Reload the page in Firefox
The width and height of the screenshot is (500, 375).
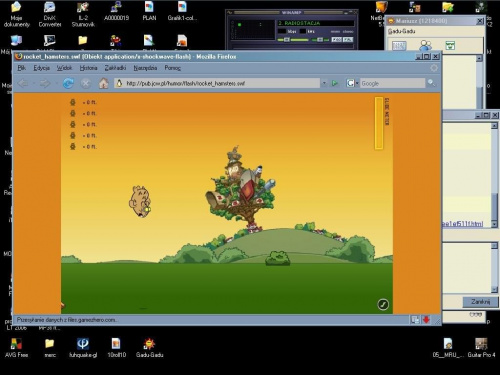point(68,83)
